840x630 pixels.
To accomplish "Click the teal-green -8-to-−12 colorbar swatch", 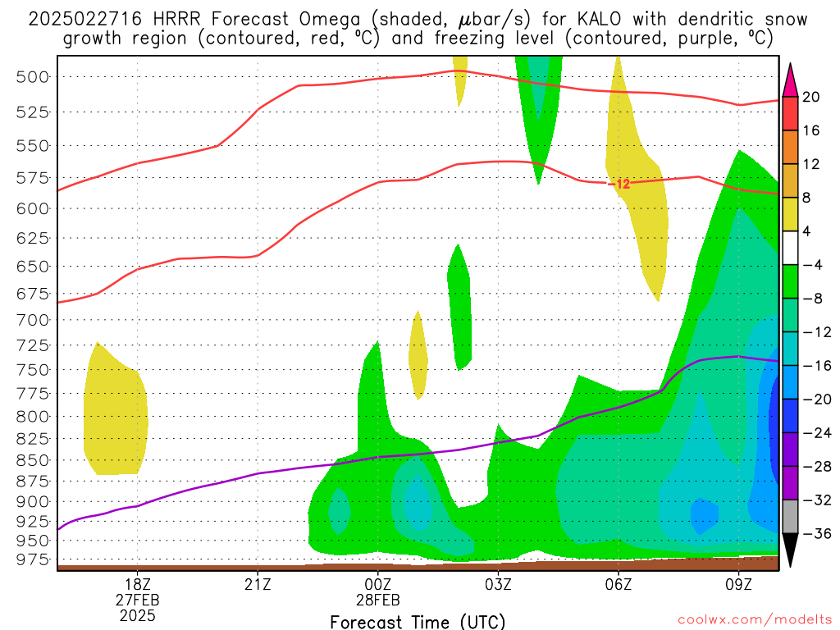I will pyautogui.click(x=790, y=316).
